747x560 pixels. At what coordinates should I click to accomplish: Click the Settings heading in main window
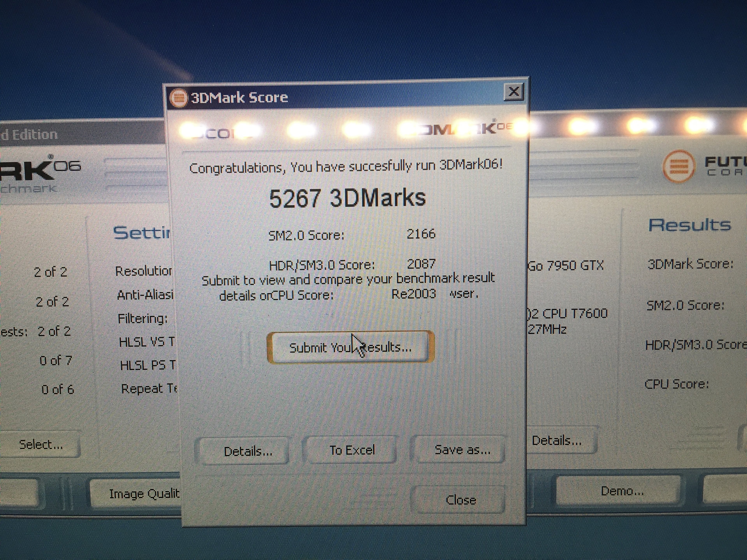(x=142, y=233)
